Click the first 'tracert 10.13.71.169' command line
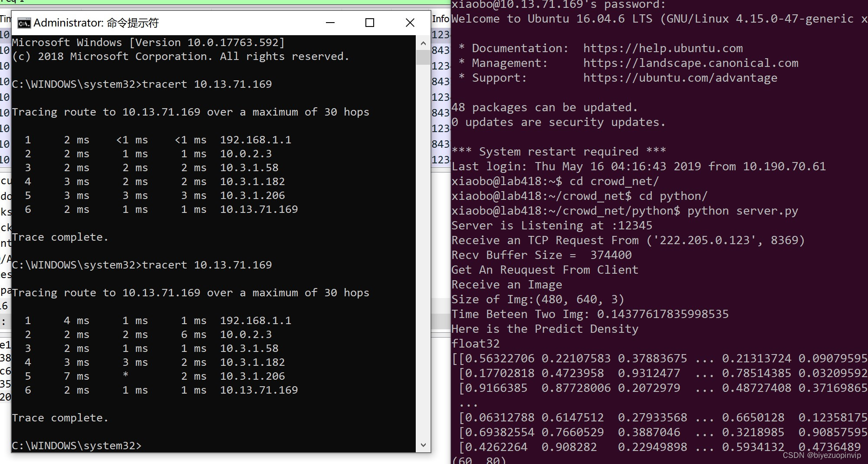The image size is (868, 464). pyautogui.click(x=142, y=84)
